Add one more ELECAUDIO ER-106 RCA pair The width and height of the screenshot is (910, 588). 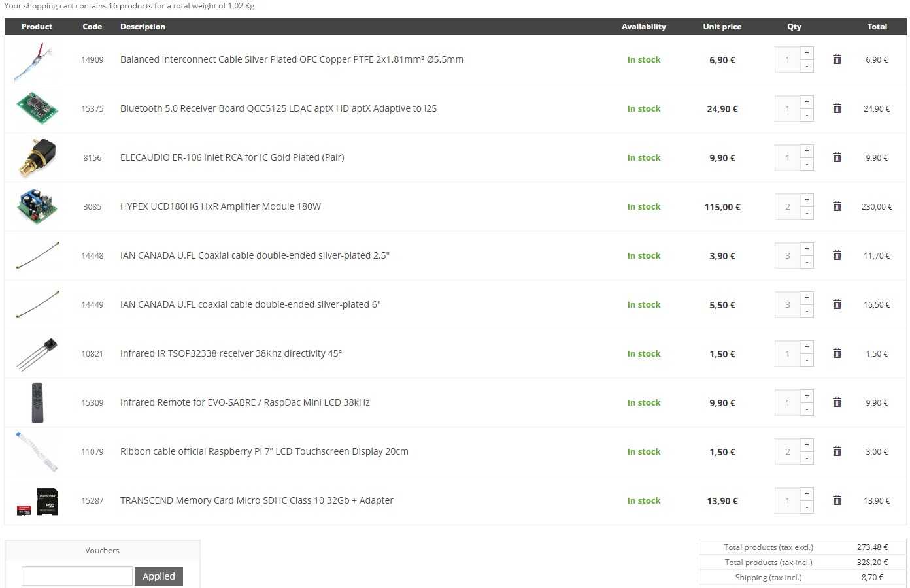point(807,151)
